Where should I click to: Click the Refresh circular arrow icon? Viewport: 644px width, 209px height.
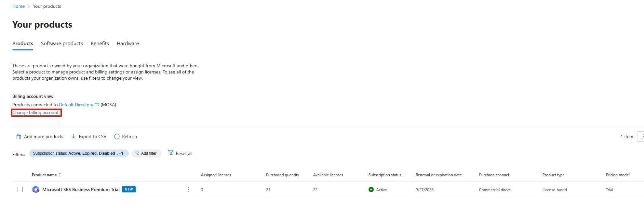[117, 137]
